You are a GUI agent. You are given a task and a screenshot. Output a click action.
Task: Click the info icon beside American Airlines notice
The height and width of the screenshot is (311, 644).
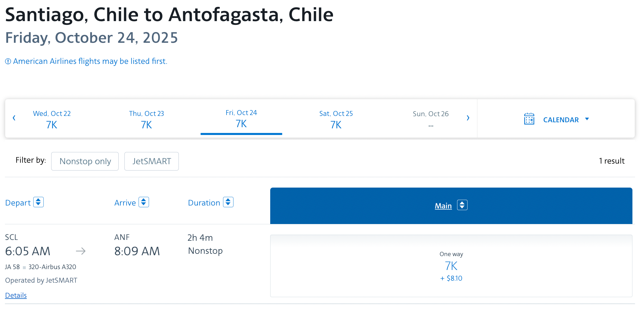tap(8, 61)
